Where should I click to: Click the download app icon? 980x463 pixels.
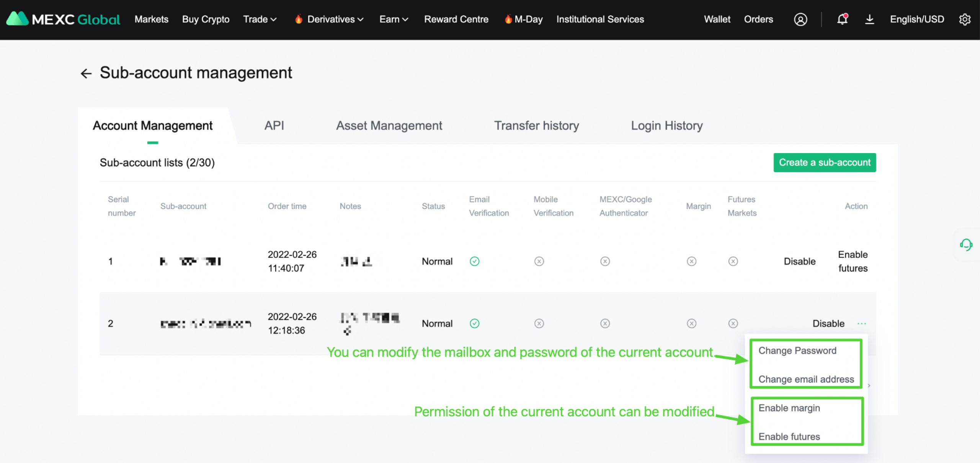point(869,19)
